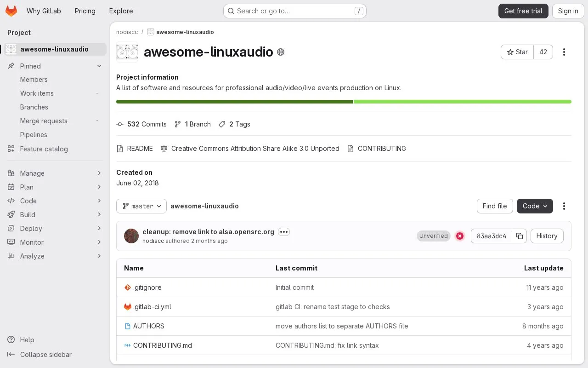Click the .gitlab-ci.yml file icon
Screen dimensions: 588x368
(128, 307)
